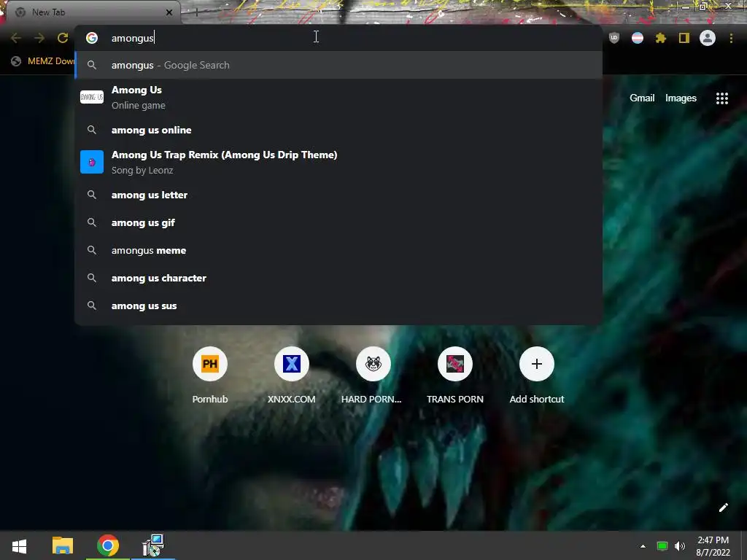Click the Among Us logo thumbnail
747x560 pixels.
[92, 97]
